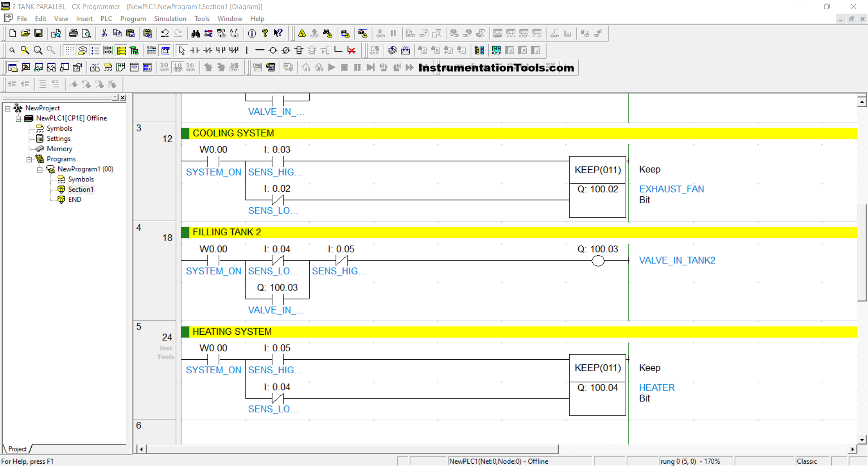Toggle the Output window button
The height and width of the screenshot is (466, 868).
[x=26, y=67]
